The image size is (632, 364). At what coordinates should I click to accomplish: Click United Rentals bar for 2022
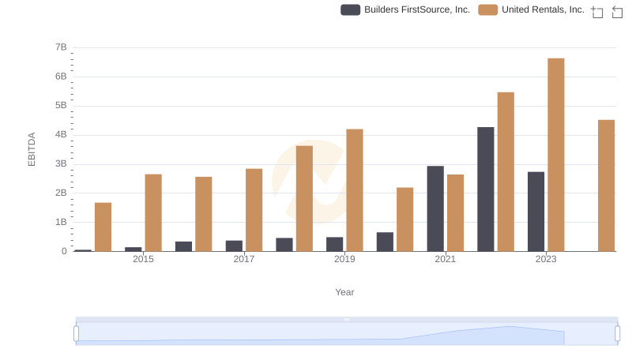pos(506,172)
